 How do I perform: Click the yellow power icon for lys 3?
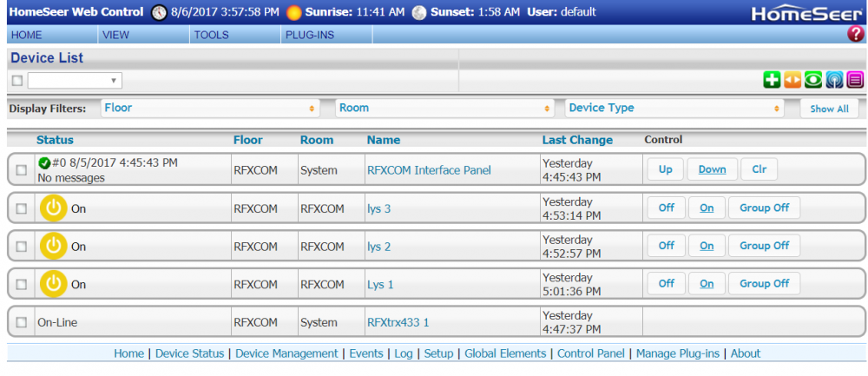point(54,208)
